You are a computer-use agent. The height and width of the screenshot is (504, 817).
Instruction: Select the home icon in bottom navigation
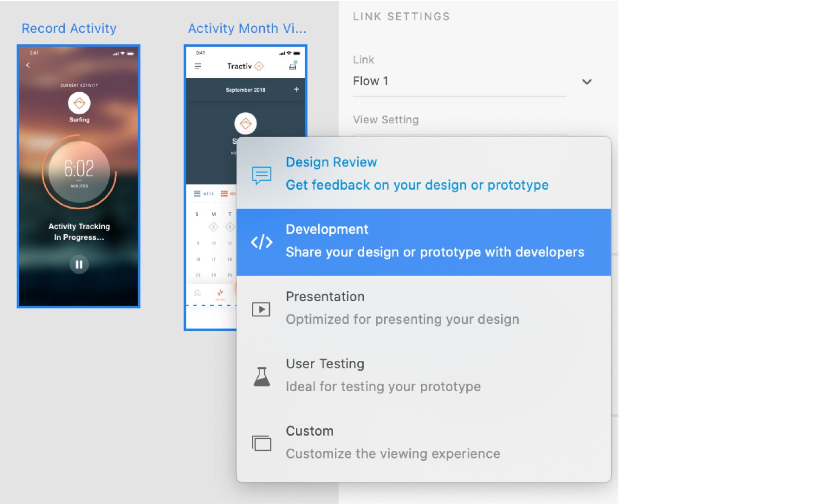[x=198, y=293]
